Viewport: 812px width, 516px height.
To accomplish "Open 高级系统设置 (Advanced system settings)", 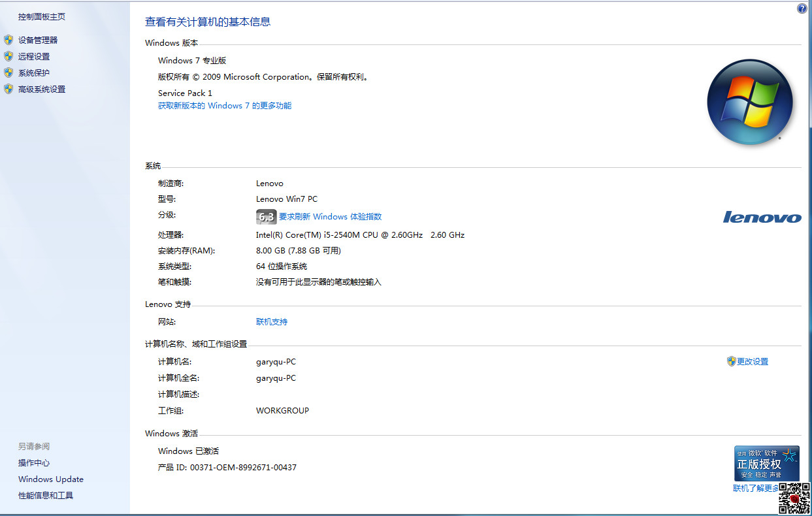I will click(x=42, y=89).
